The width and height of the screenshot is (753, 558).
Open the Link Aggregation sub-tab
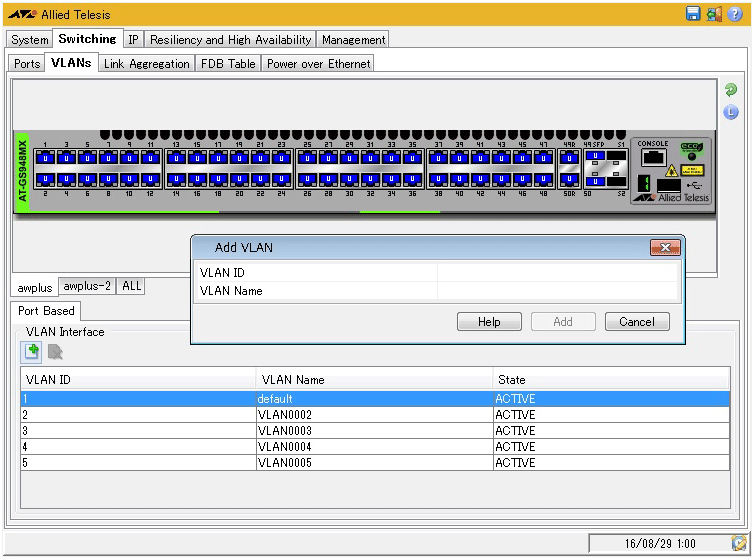click(x=146, y=63)
